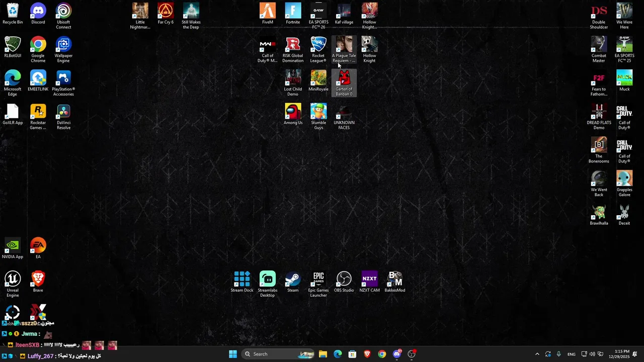Select the Brave browser desktop icon
The width and height of the screenshot is (644, 362).
pos(38,282)
